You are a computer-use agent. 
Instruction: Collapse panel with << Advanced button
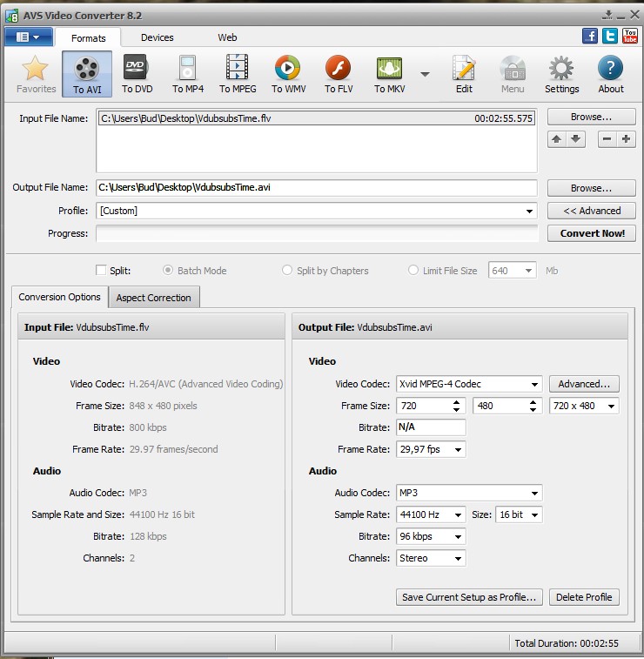pyautogui.click(x=591, y=211)
